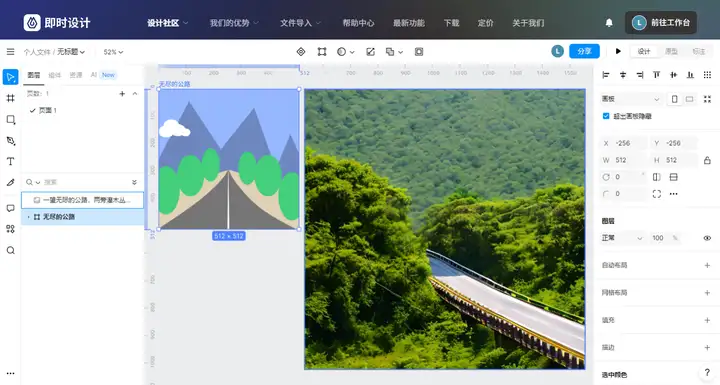Switch to the 原型 prototype tab
This screenshot has width=720, height=385.
(671, 51)
